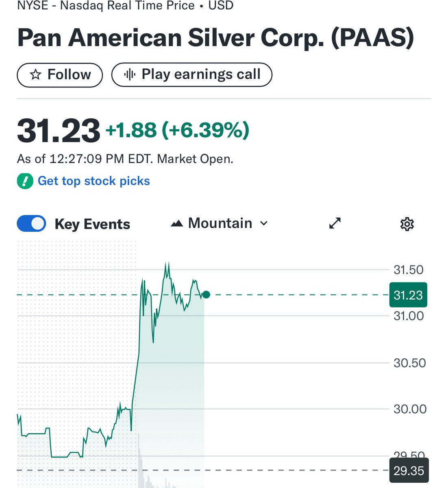Click the Pan American Silver Corp. title
Image resolution: width=448 pixels, height=488 pixels.
click(x=215, y=37)
